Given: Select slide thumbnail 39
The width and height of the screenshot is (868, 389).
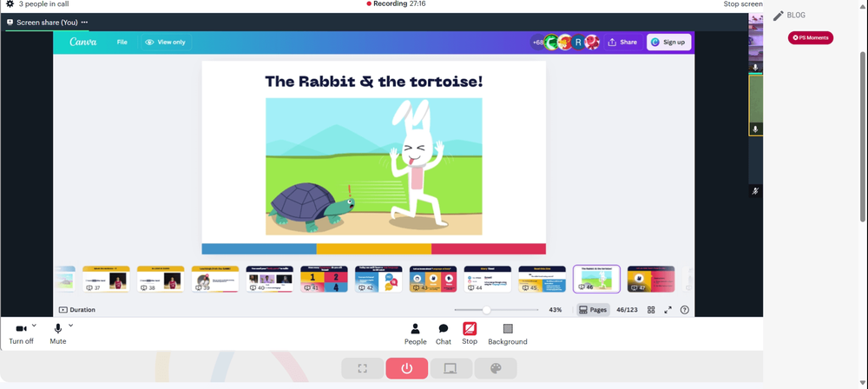Looking at the screenshot, I should (214, 279).
